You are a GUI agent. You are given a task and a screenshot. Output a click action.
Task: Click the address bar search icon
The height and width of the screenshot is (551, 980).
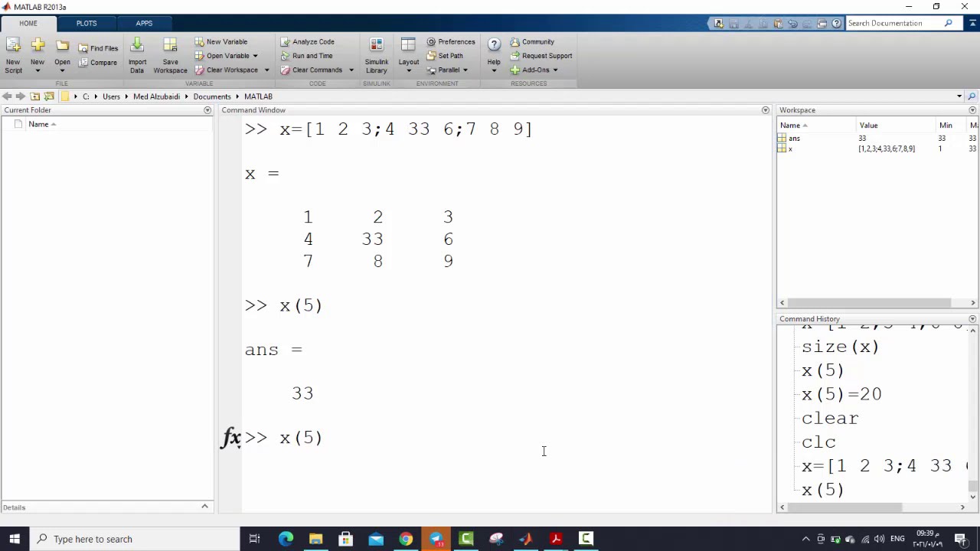coord(972,96)
